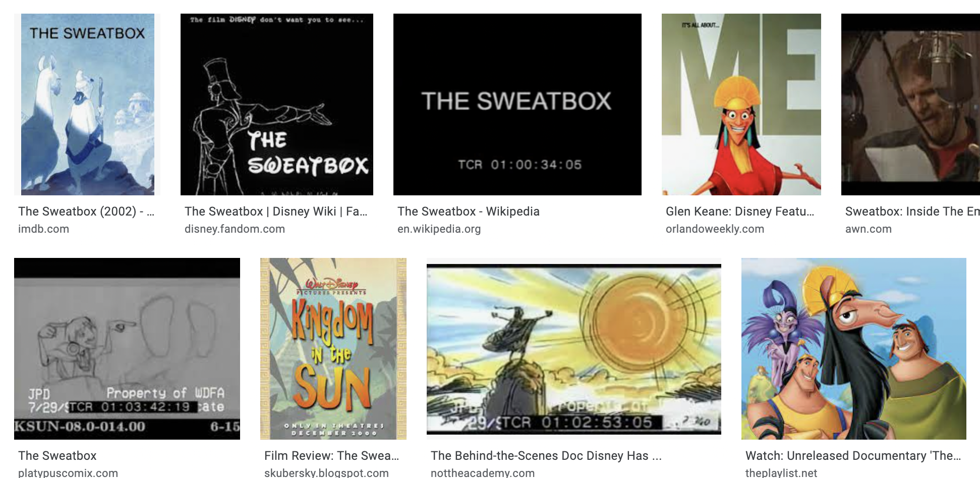Click the disney.fandom.com source text

coord(235,229)
